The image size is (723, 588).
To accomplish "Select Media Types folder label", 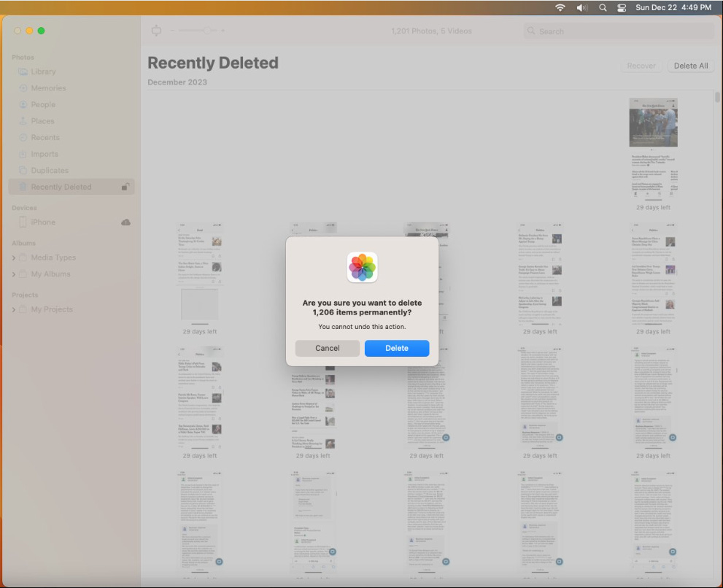I will (53, 258).
